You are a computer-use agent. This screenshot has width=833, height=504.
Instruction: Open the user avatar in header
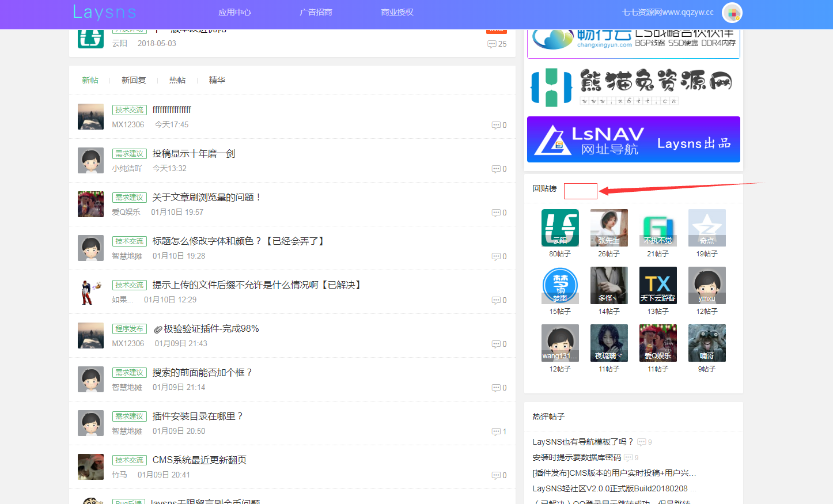click(x=732, y=13)
